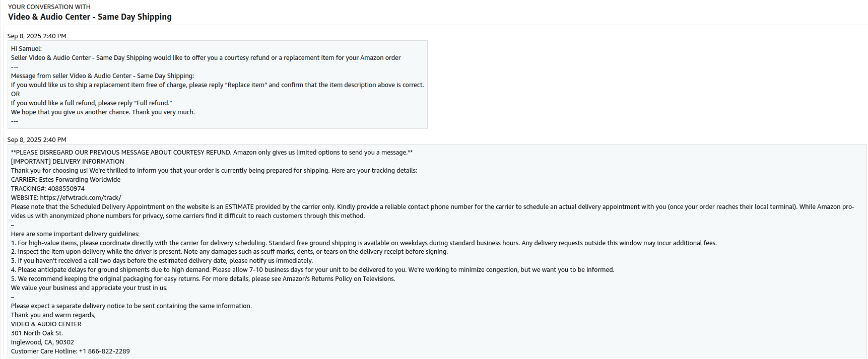The height and width of the screenshot is (359, 868).
Task: Click the carrier name Estes Forwarding Worldwide
Action: (x=80, y=180)
